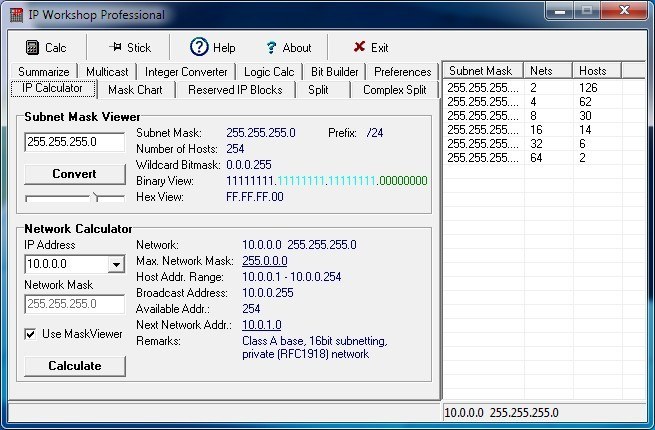Click the Convert button

(74, 174)
